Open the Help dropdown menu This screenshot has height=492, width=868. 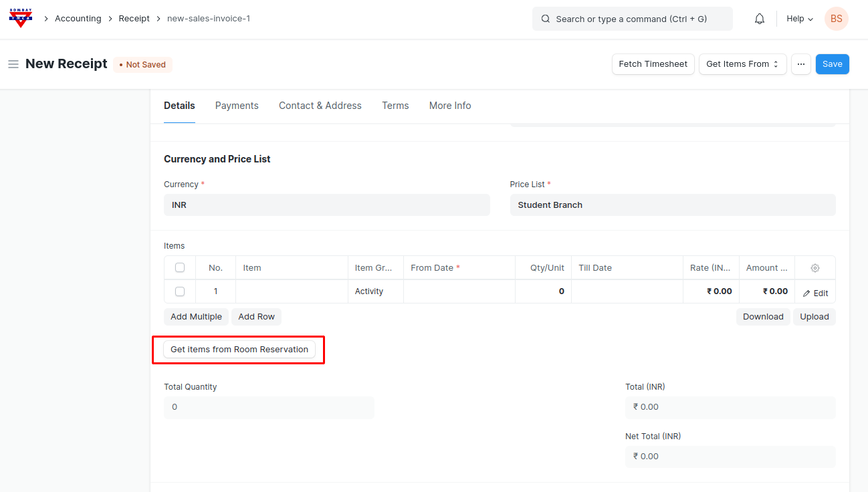coord(799,19)
